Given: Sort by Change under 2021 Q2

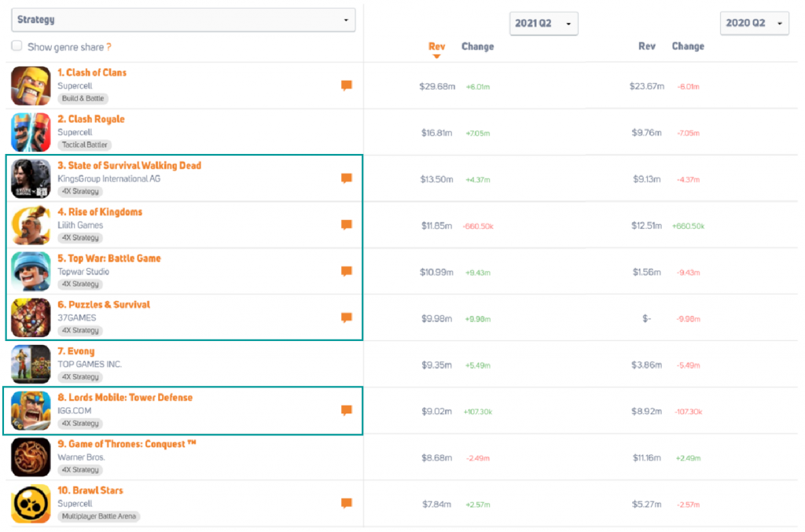Looking at the screenshot, I should tap(477, 46).
